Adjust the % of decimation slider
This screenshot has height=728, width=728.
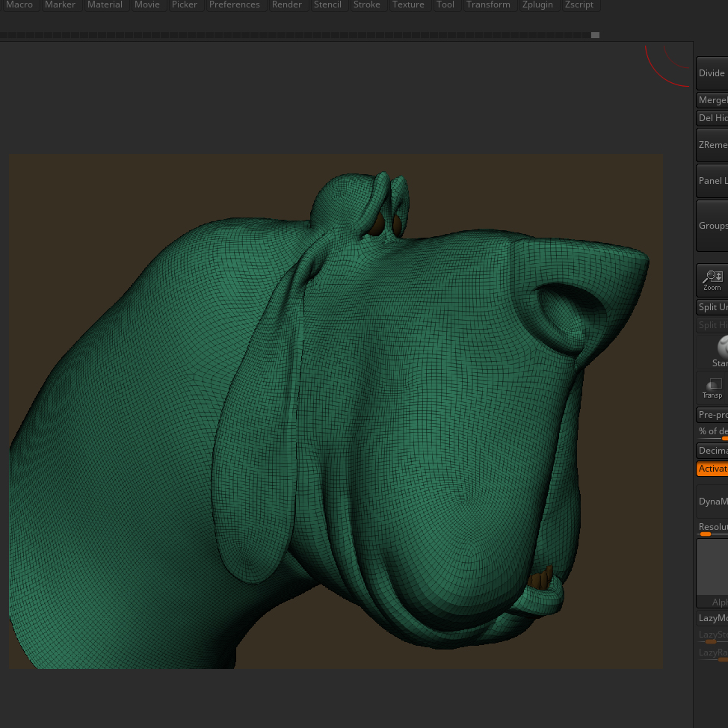coord(712,433)
